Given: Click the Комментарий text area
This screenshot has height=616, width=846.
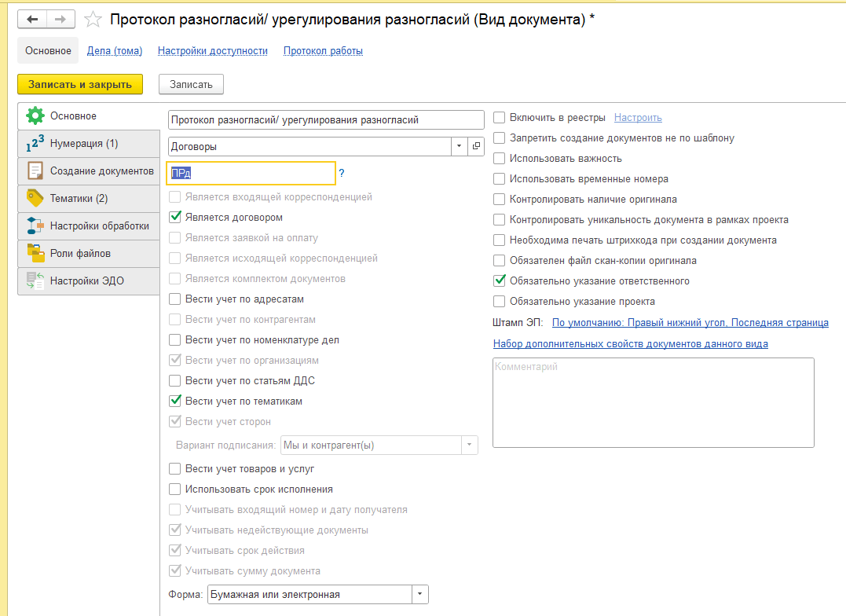Looking at the screenshot, I should click(x=654, y=402).
